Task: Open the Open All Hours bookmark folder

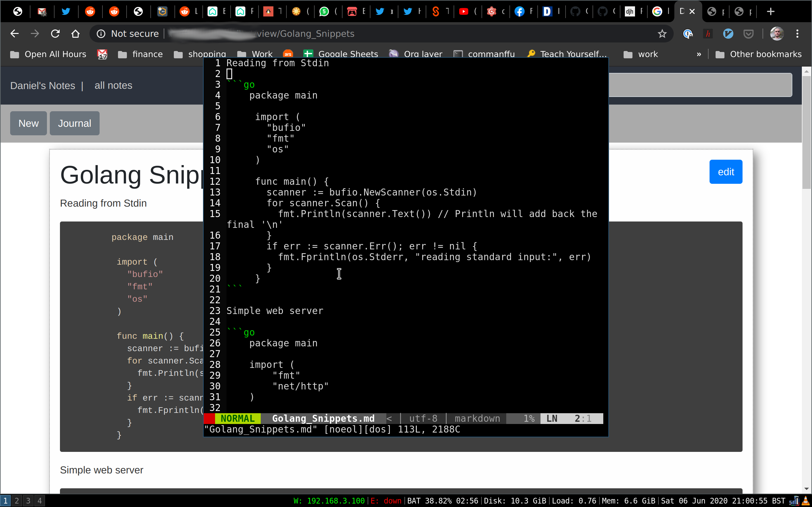Action: pyautogui.click(x=48, y=54)
